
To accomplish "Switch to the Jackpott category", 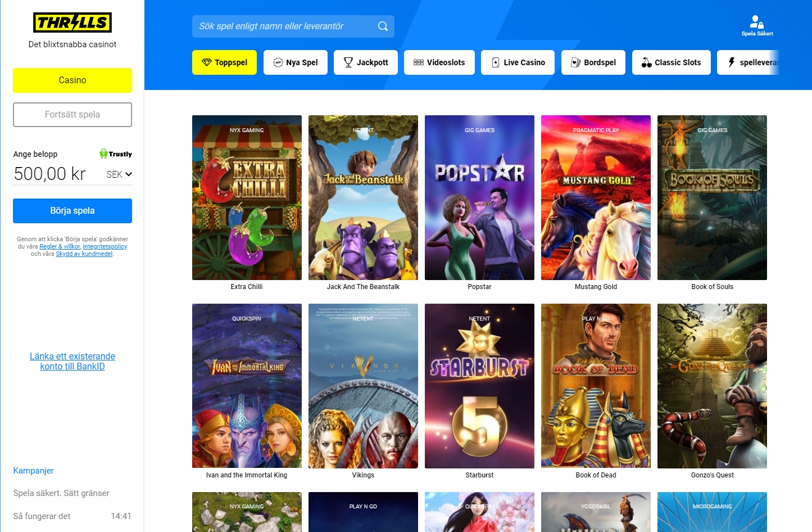I will (x=366, y=62).
